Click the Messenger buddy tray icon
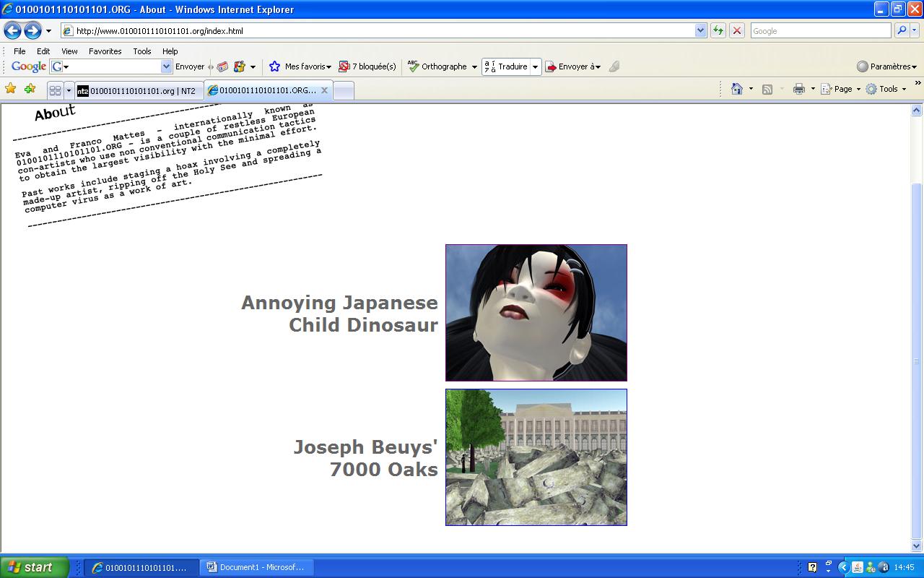The width and height of the screenshot is (924, 578). click(x=871, y=567)
